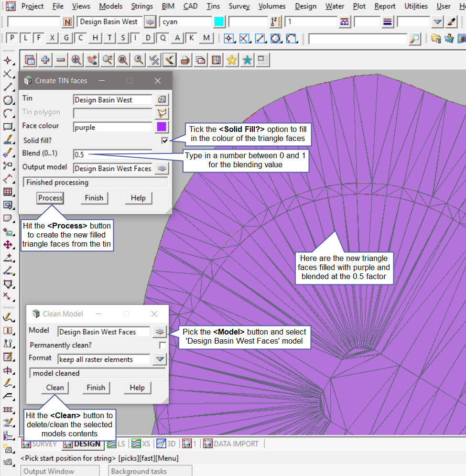
Task: Open the Tins menu
Action: (x=213, y=6)
